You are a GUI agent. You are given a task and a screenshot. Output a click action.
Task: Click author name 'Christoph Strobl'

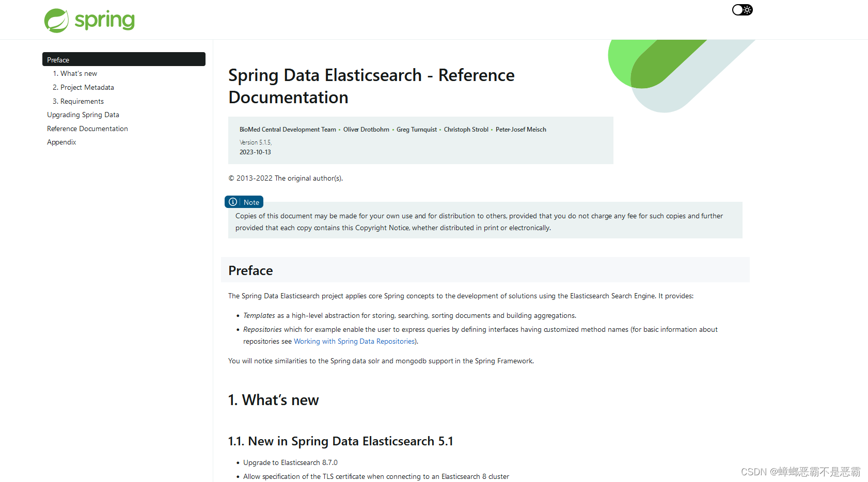pyautogui.click(x=466, y=130)
